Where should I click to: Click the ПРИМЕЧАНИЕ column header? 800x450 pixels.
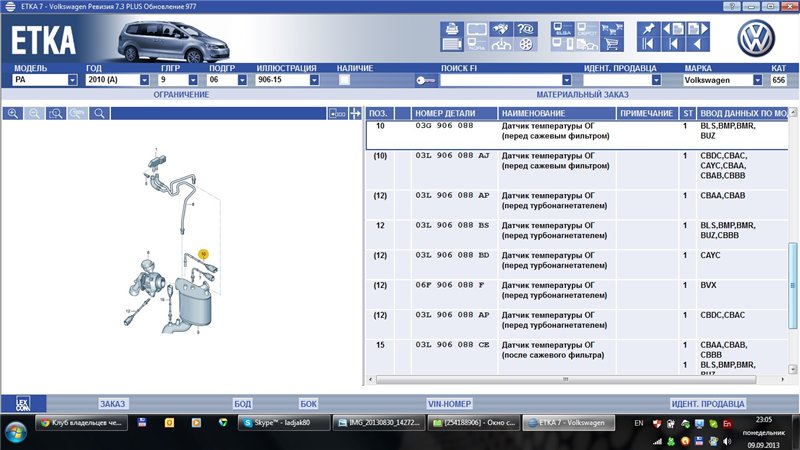[x=647, y=113]
